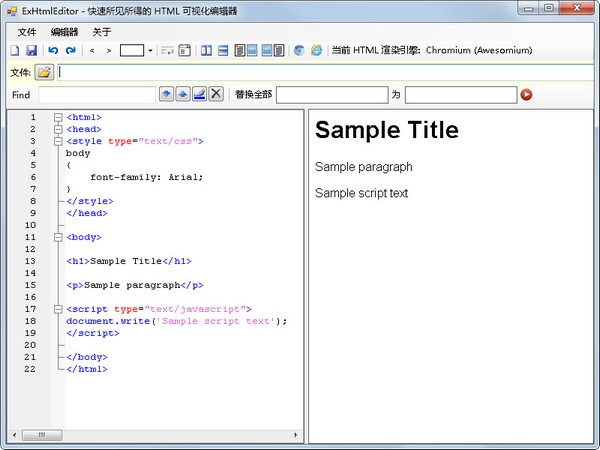The image size is (600, 450).
Task: Click the 'body' selector on line 4
Action: point(78,153)
